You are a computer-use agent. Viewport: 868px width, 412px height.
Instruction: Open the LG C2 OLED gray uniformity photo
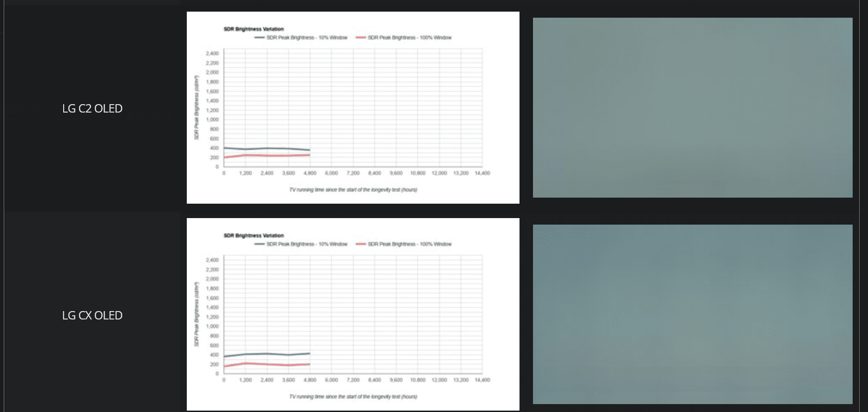click(x=692, y=107)
